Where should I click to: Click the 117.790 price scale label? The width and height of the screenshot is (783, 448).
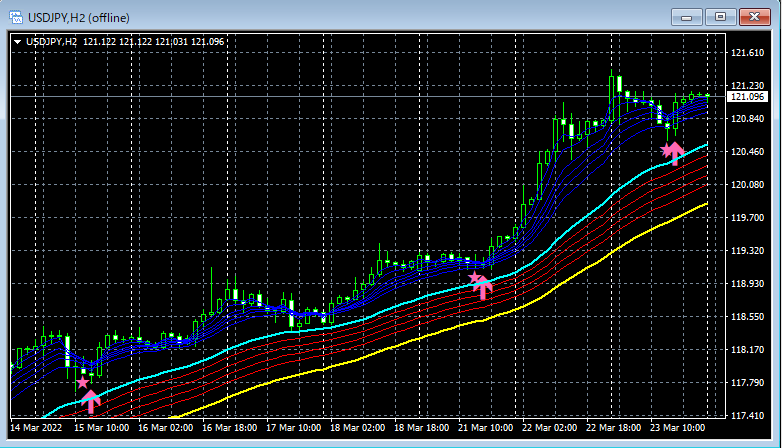pyautogui.click(x=748, y=383)
